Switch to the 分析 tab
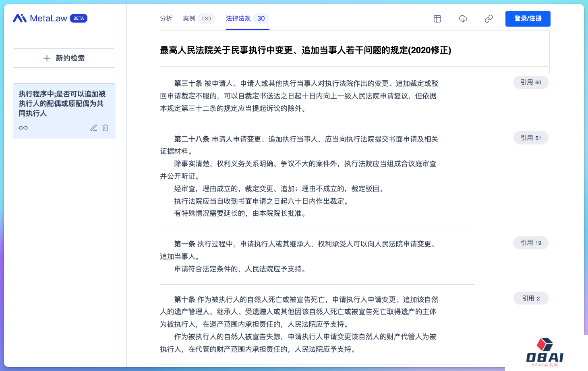588x371 pixels. (x=166, y=19)
